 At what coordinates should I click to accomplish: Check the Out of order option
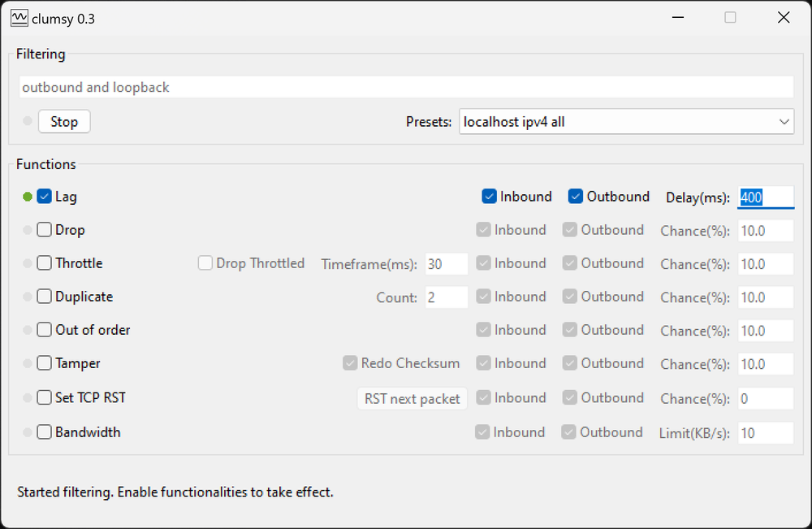pos(45,330)
